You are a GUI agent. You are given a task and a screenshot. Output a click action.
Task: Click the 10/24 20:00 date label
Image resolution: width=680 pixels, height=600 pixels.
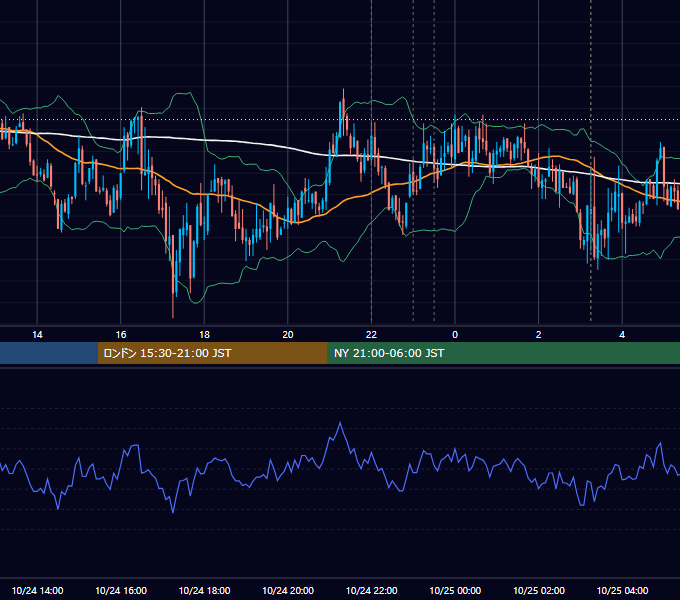pos(288,590)
